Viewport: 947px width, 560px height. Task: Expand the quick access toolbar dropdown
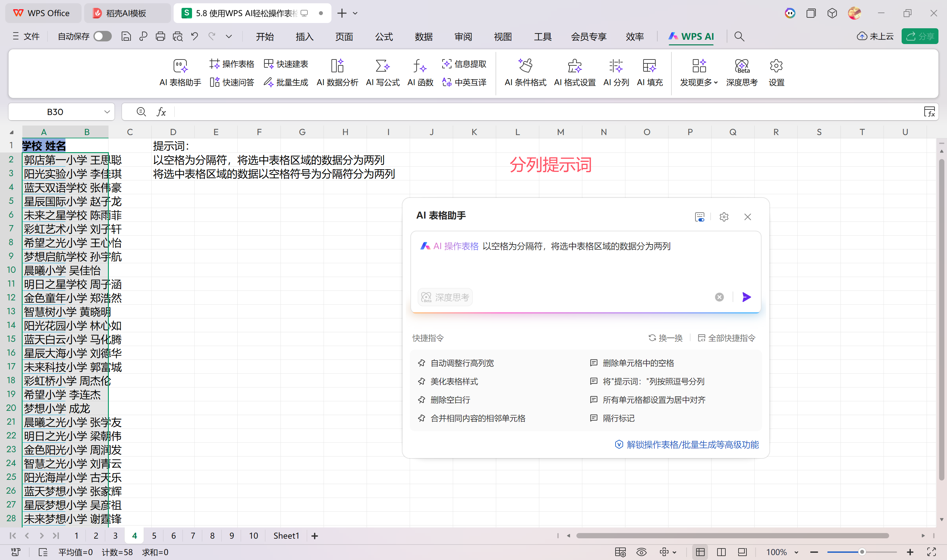click(229, 36)
